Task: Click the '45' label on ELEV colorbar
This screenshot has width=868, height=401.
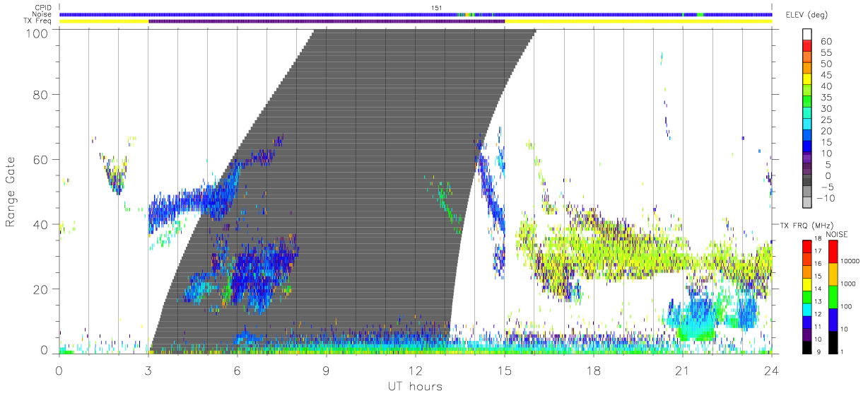Action: coord(826,75)
